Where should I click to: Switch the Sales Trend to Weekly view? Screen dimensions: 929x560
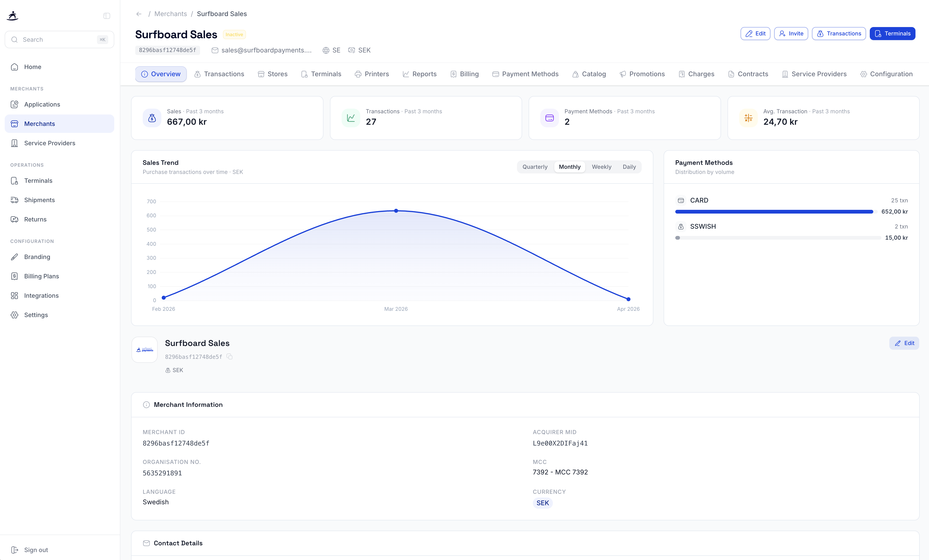pyautogui.click(x=601, y=166)
